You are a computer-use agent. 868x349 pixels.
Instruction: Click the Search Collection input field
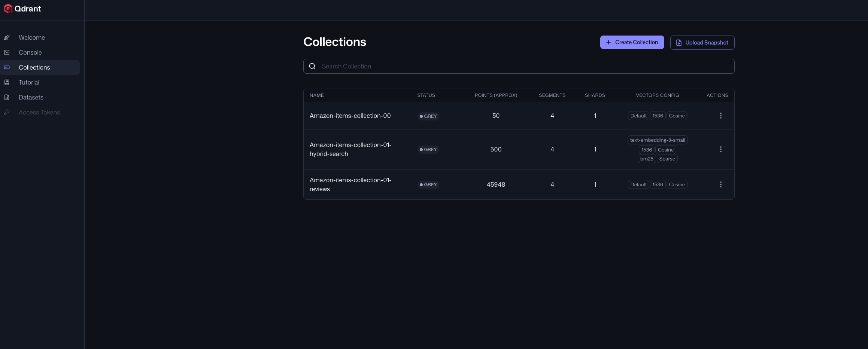(x=412, y=66)
